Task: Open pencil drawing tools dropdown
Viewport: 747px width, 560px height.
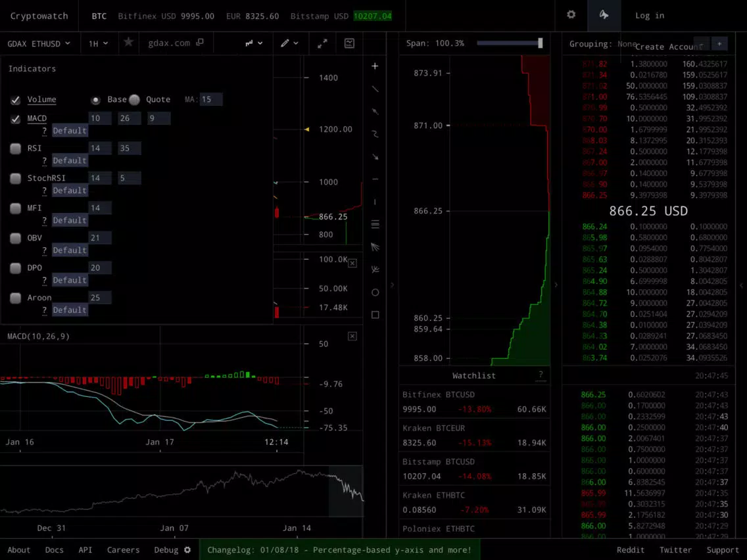Action: [289, 43]
